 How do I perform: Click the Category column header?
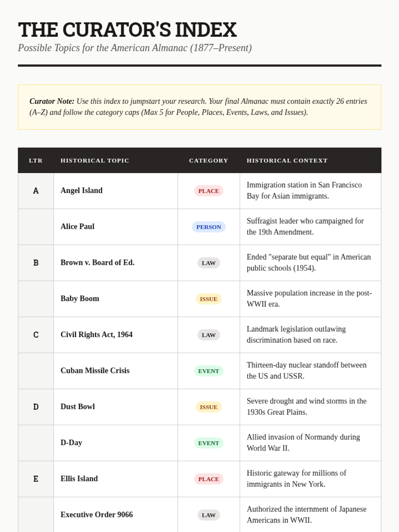click(x=208, y=161)
